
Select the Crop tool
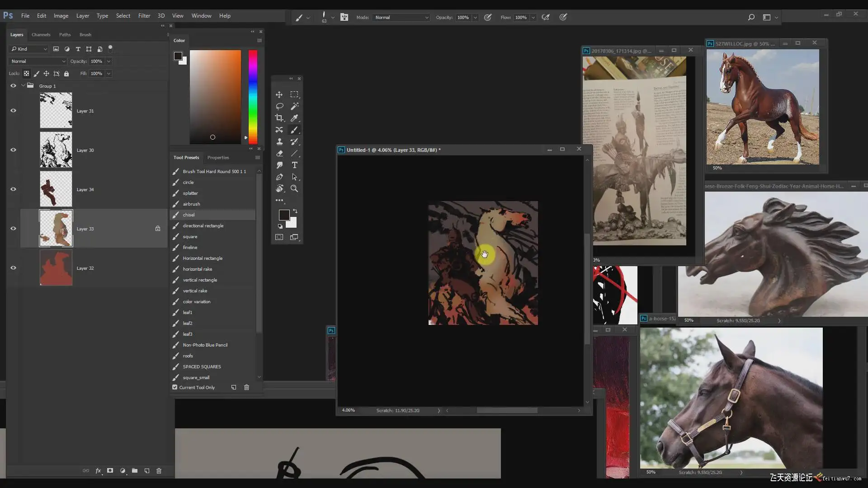pos(279,118)
